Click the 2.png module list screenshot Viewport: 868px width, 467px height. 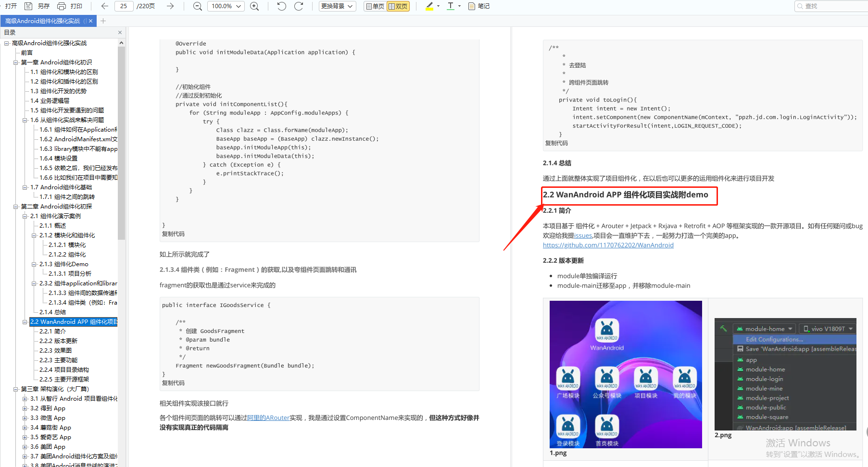[x=785, y=374]
